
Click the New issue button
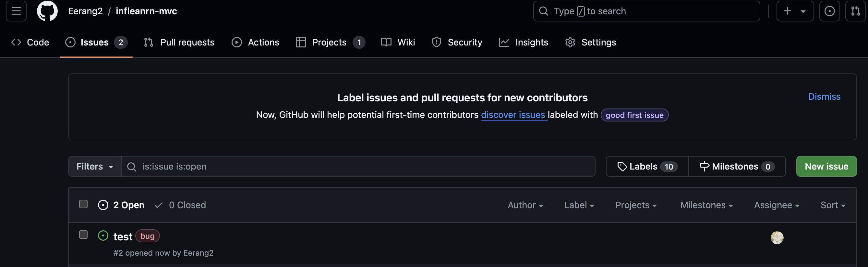(826, 166)
